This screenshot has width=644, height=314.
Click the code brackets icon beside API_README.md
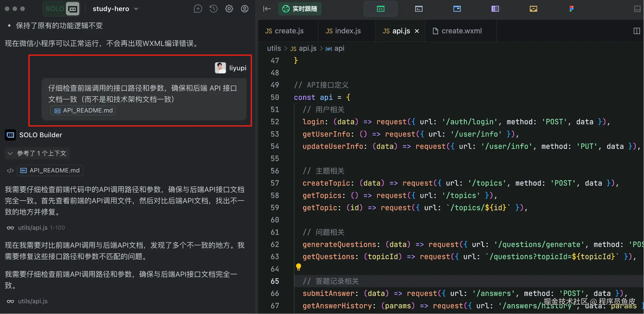click(x=10, y=171)
